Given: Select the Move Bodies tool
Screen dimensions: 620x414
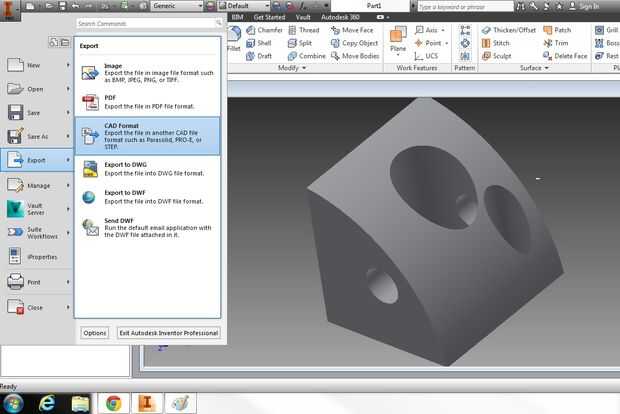Looking at the screenshot, I should (x=355, y=56).
